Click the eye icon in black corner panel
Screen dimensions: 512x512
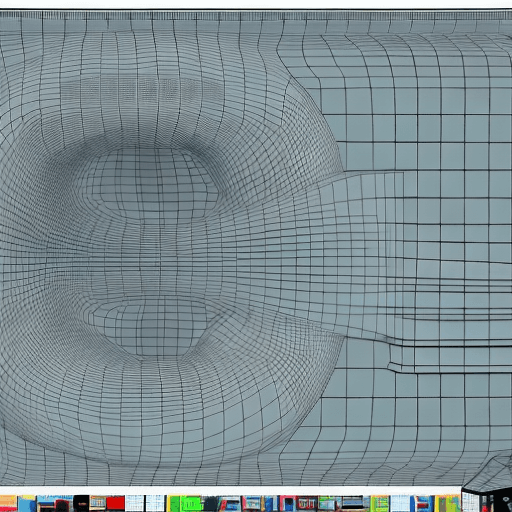click(506, 499)
